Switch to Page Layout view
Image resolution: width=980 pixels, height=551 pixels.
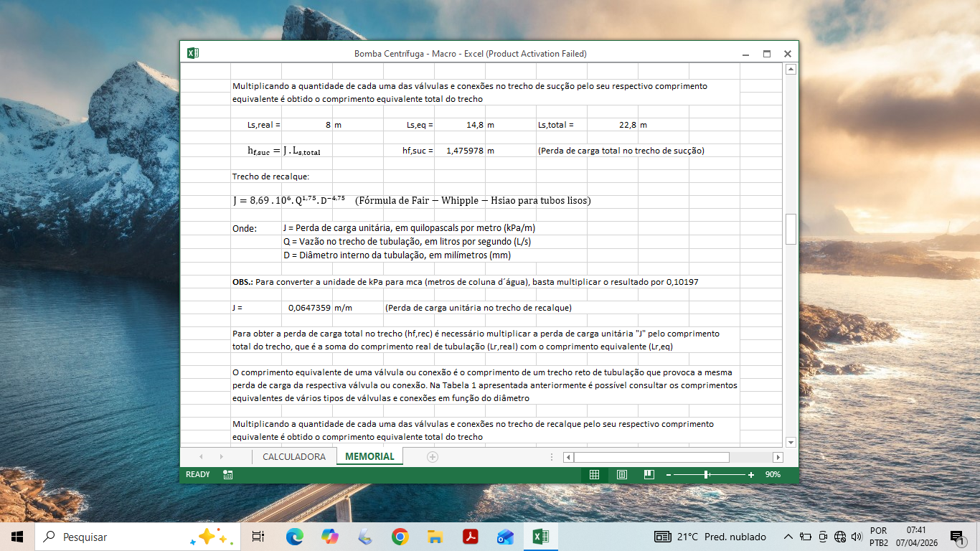[x=622, y=474]
